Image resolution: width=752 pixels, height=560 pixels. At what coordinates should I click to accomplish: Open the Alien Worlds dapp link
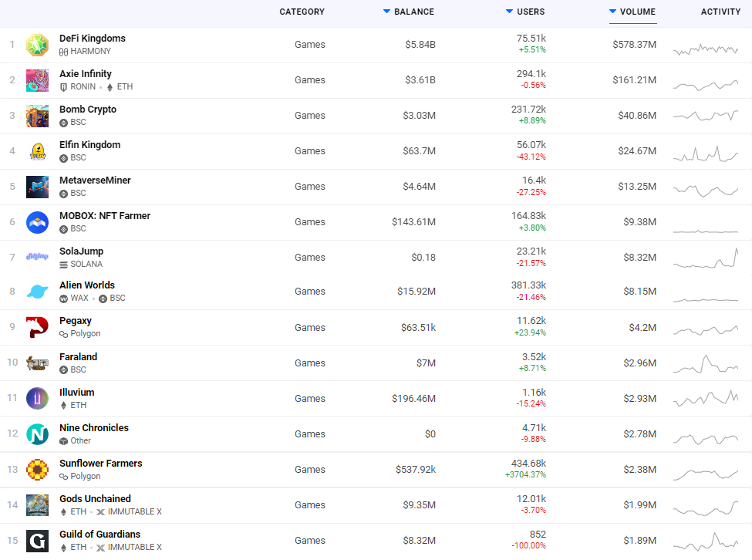[87, 285]
